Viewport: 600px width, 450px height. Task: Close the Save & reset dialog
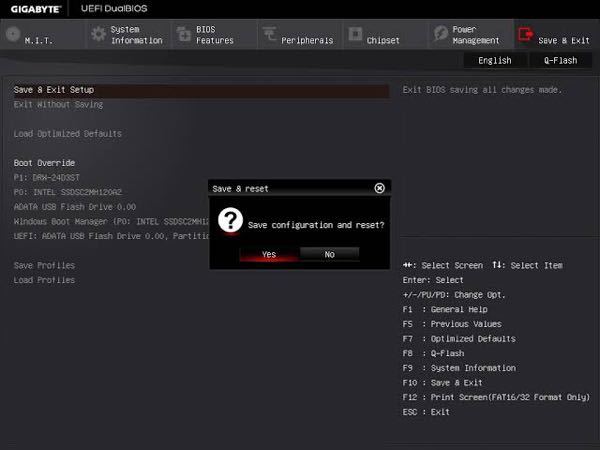[379, 188]
